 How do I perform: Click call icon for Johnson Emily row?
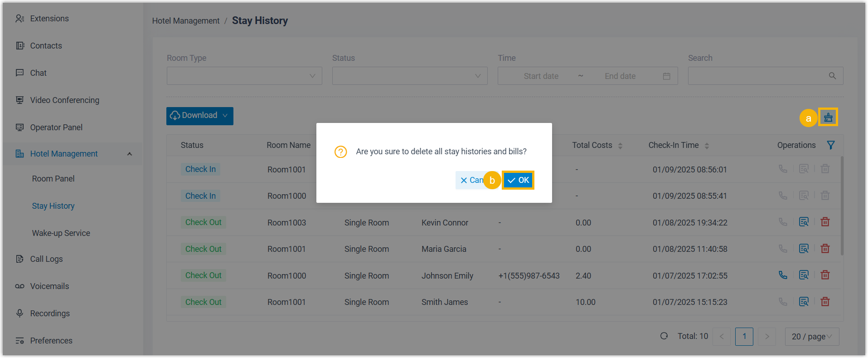click(783, 275)
